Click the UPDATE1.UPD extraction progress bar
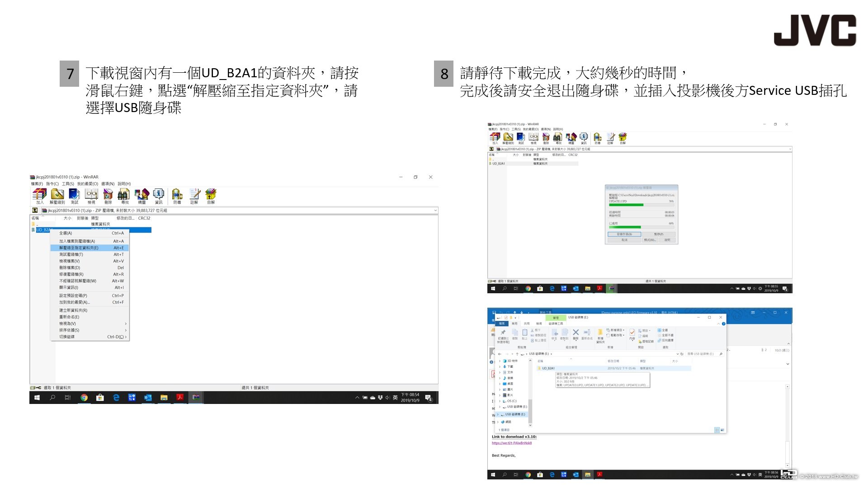The height and width of the screenshot is (488, 868). point(641,205)
